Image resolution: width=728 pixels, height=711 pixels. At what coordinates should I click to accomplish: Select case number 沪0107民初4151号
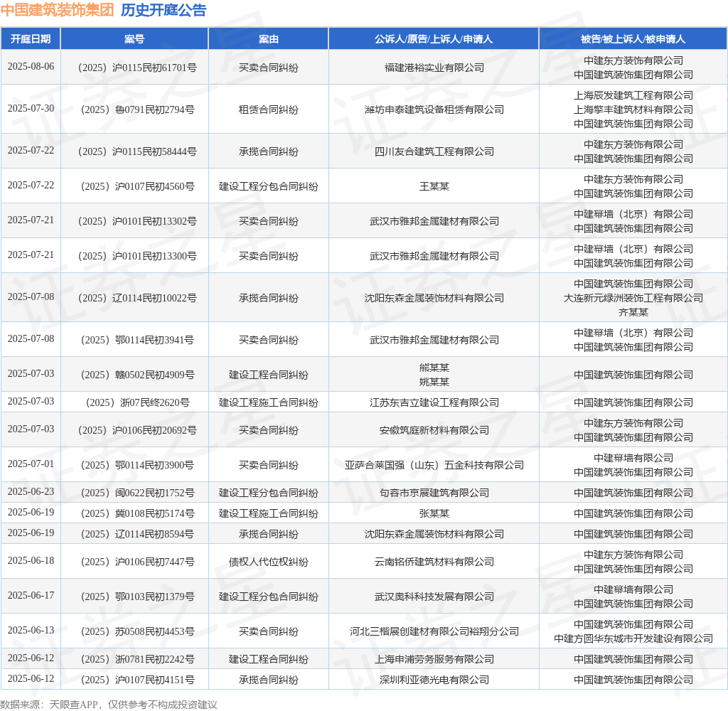click(x=137, y=680)
